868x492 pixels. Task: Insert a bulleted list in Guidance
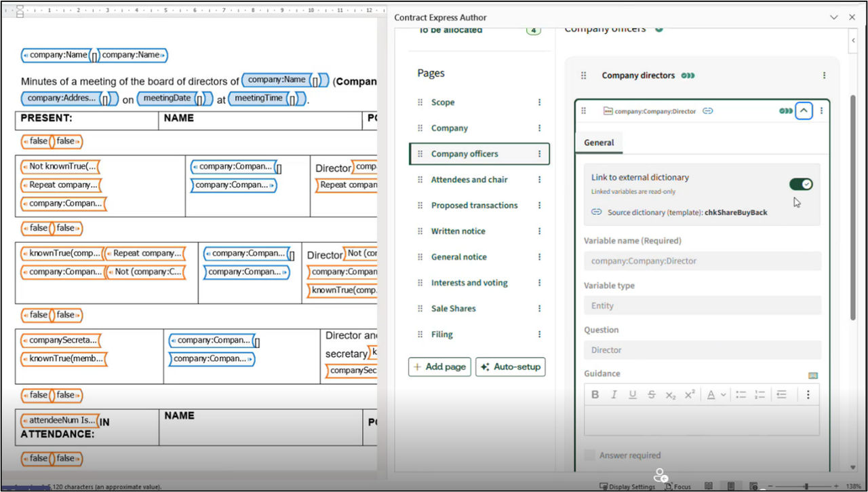tap(741, 395)
